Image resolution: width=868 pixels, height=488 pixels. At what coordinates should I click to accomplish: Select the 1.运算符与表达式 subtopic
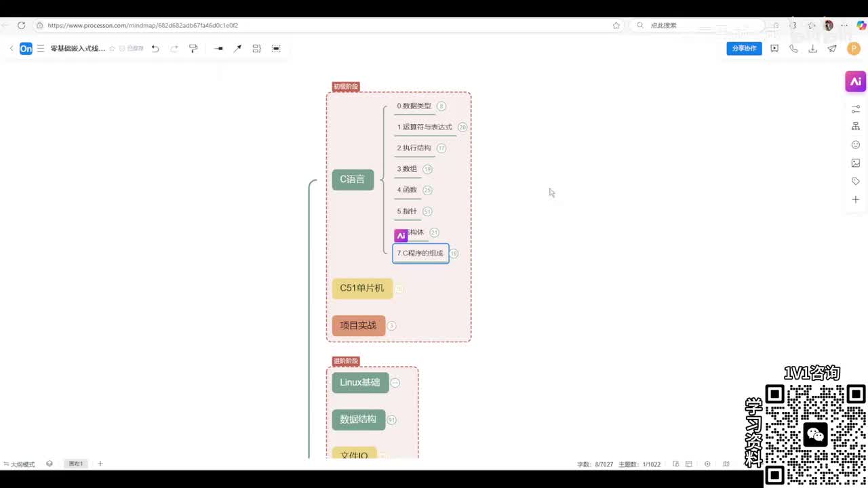(x=425, y=127)
